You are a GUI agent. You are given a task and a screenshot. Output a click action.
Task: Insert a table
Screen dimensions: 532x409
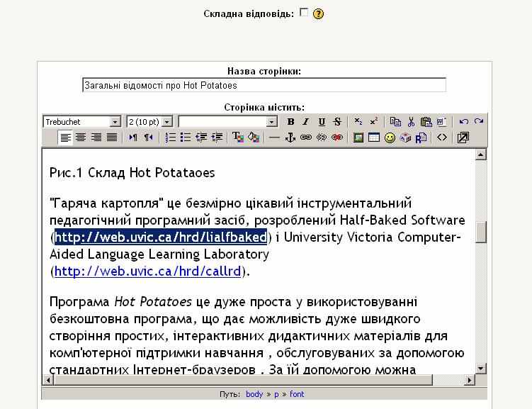(x=374, y=138)
